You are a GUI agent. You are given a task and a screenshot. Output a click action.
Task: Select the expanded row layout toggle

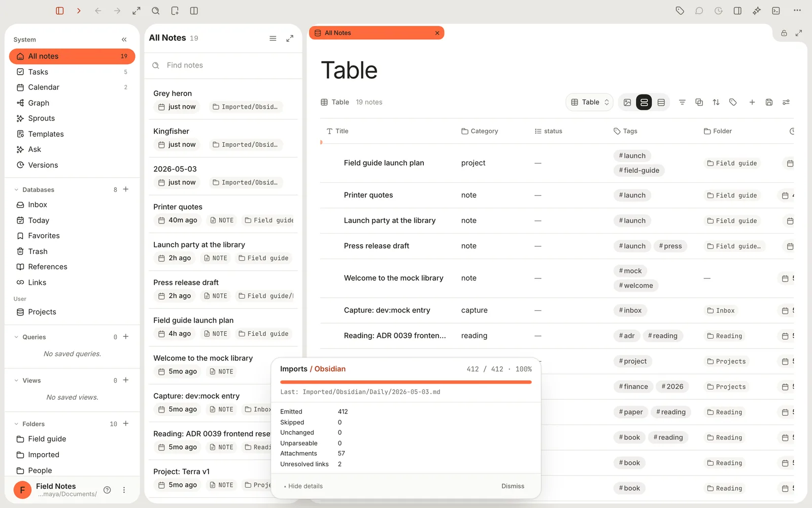pos(644,102)
